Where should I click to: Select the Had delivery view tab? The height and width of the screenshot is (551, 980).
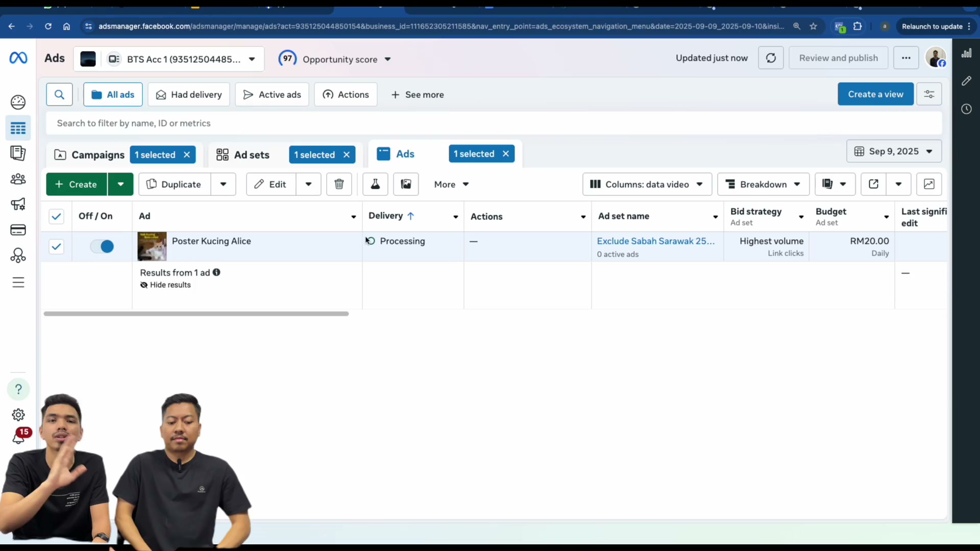click(x=189, y=95)
